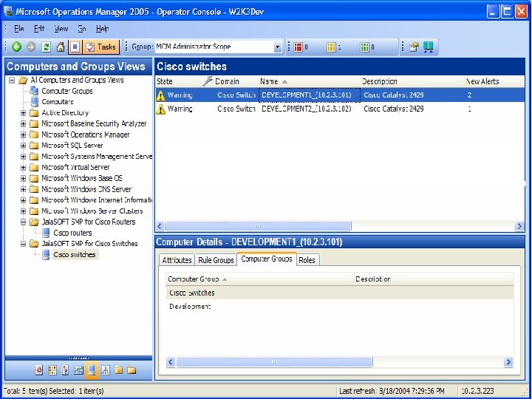Open the File menu

pos(18,29)
